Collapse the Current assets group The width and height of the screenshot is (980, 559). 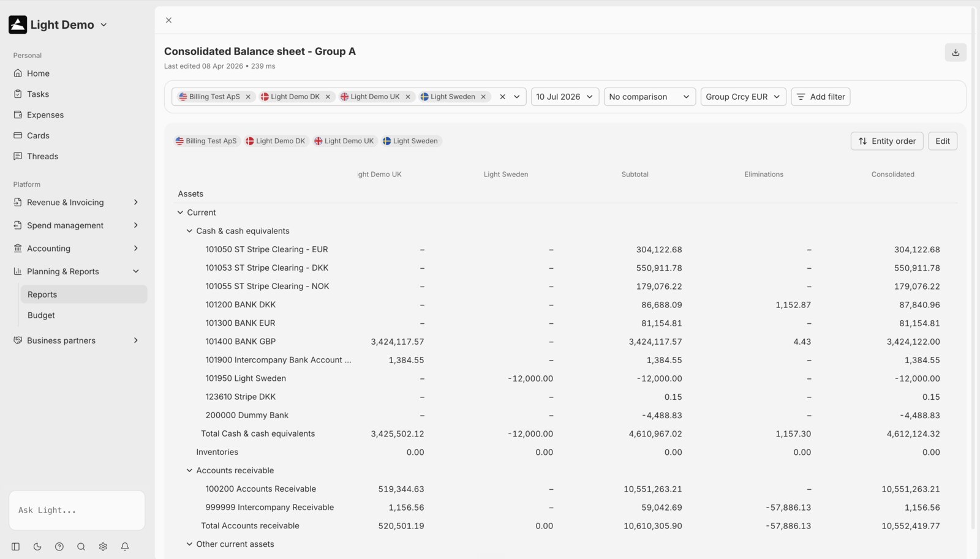(x=180, y=212)
